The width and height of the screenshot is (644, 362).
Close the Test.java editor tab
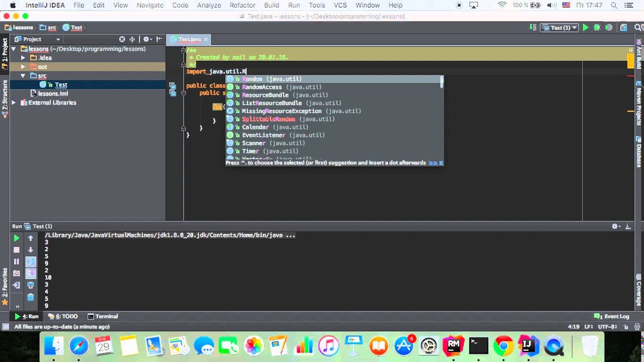point(206,39)
